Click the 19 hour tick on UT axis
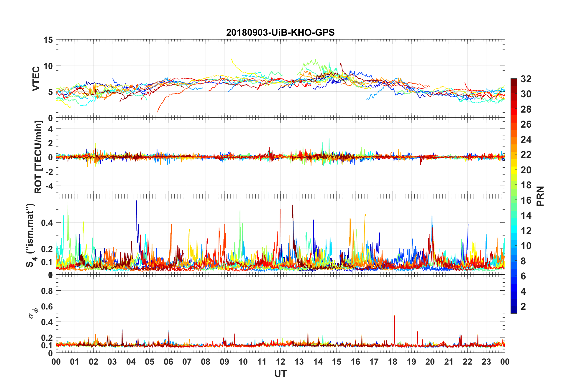This screenshot has width=561, height=392. tap(411, 362)
